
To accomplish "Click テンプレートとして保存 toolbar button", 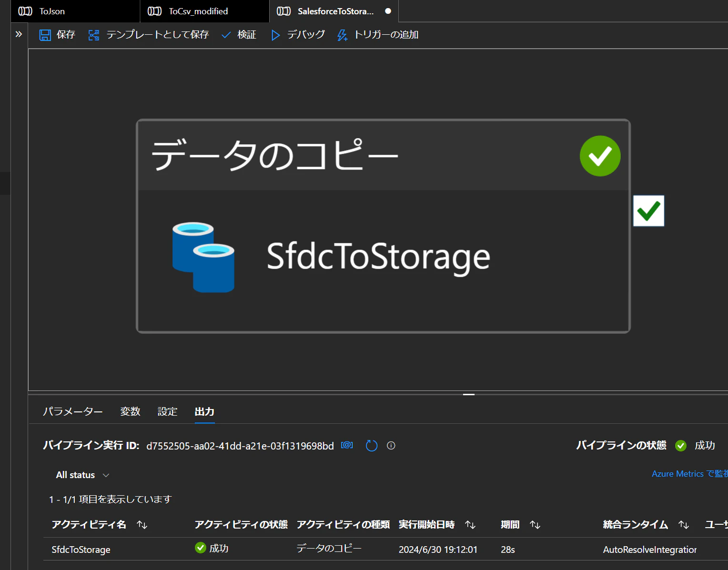I will [x=149, y=35].
